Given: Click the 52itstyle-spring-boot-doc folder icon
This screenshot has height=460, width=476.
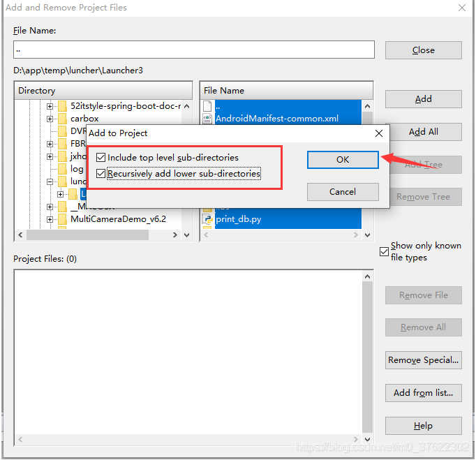Looking at the screenshot, I should tap(62, 106).
